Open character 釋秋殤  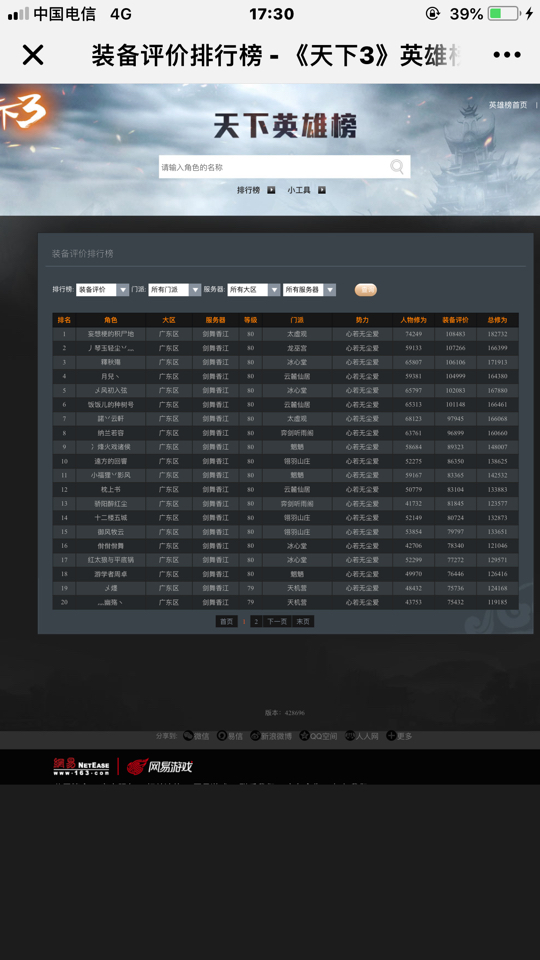[x=111, y=362]
